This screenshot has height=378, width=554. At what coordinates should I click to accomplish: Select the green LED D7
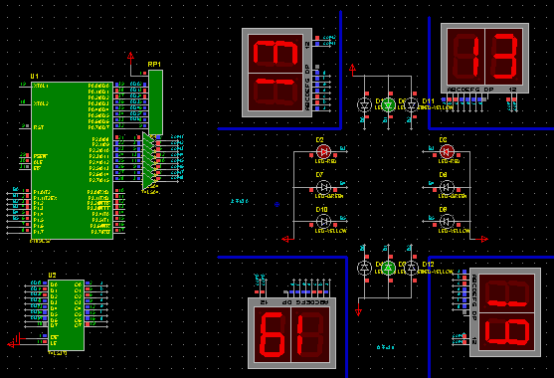[323, 187]
